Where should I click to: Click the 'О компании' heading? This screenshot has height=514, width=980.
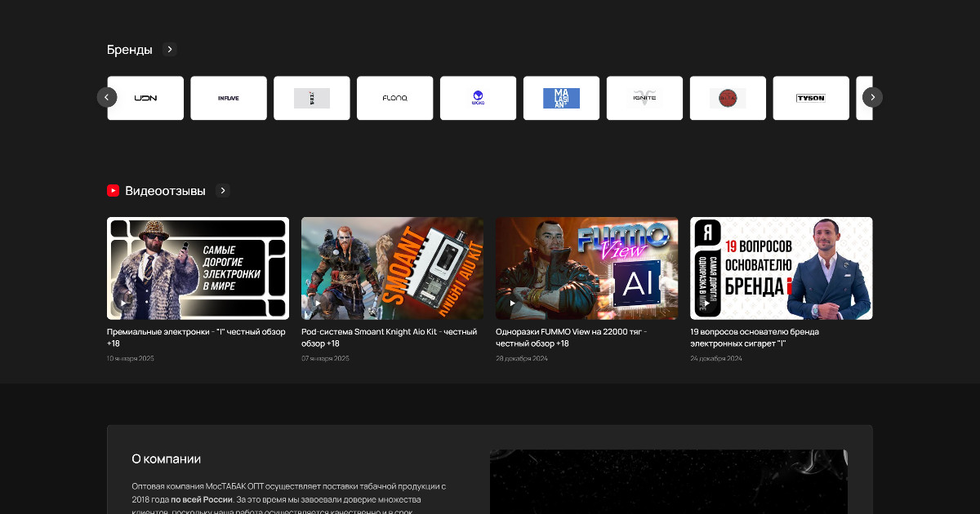167,459
